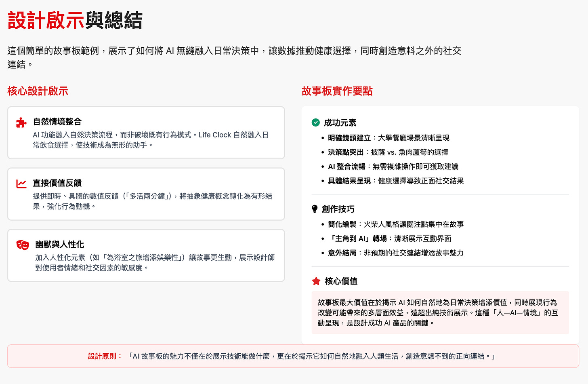Click the bullet 明確鏡頭建立：大學餐廳場景清晰呈現

[388, 138]
